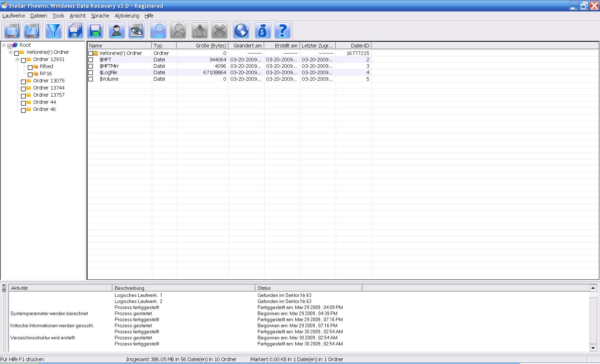
Task: Collapse the Verlorene(r) Ordner tree node
Action: 10,52
